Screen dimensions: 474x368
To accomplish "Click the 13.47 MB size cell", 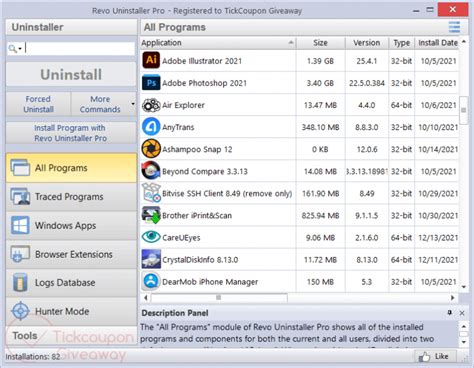I will 320,105.
